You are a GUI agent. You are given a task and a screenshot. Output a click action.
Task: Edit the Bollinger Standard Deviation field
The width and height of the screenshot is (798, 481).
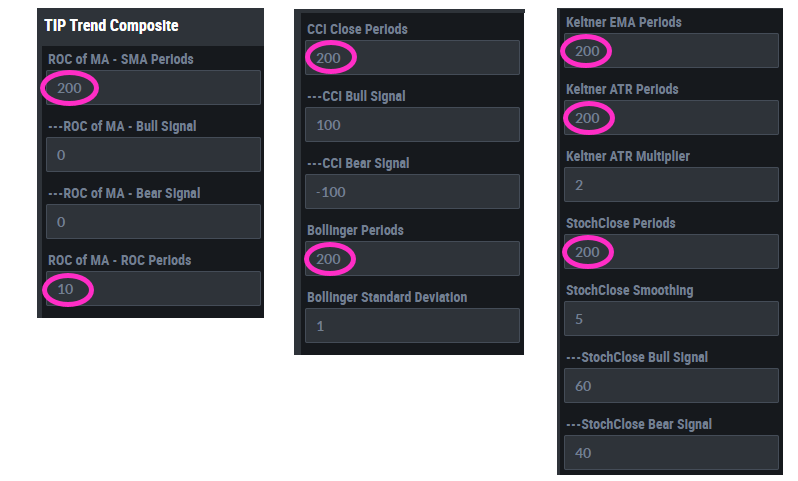412,326
